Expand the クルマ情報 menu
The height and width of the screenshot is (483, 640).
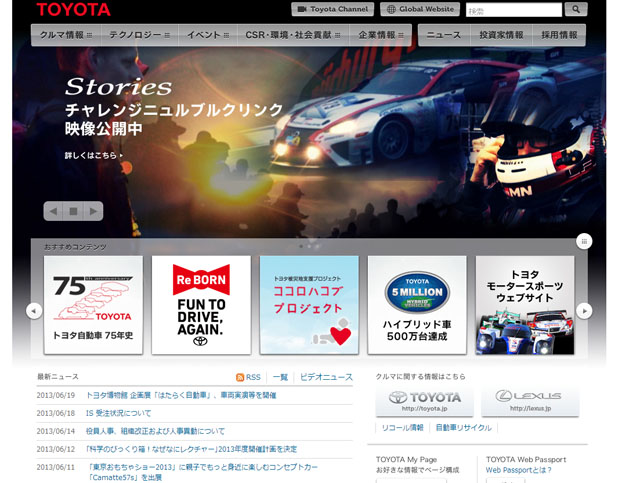(66, 35)
